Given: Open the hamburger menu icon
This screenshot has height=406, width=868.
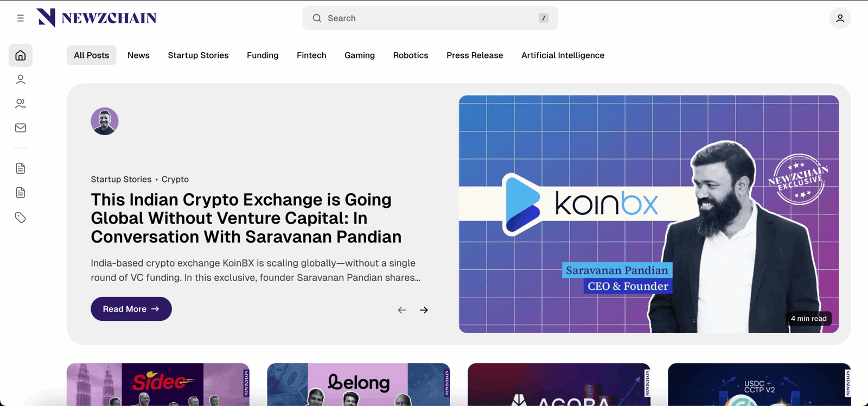Looking at the screenshot, I should [21, 18].
